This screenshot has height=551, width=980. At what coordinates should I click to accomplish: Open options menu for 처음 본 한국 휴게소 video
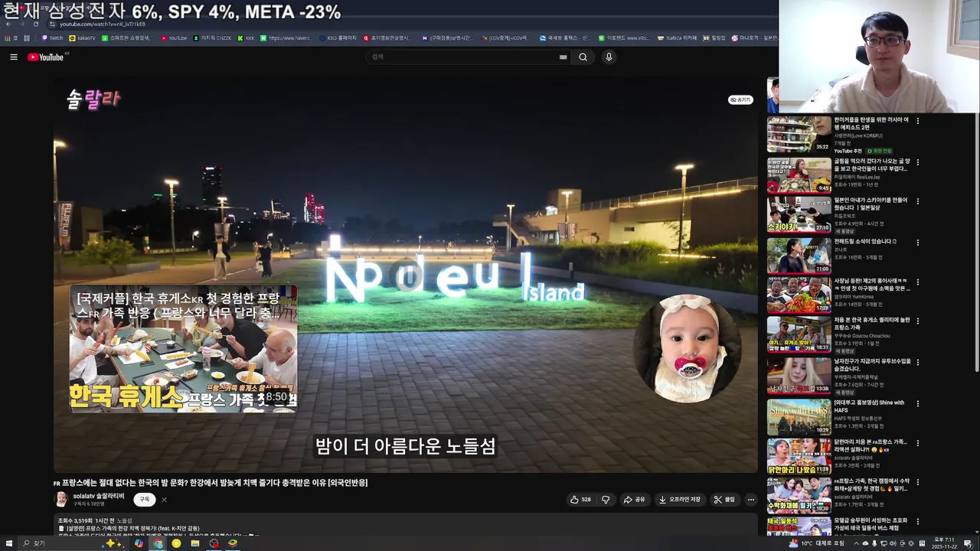[917, 321]
